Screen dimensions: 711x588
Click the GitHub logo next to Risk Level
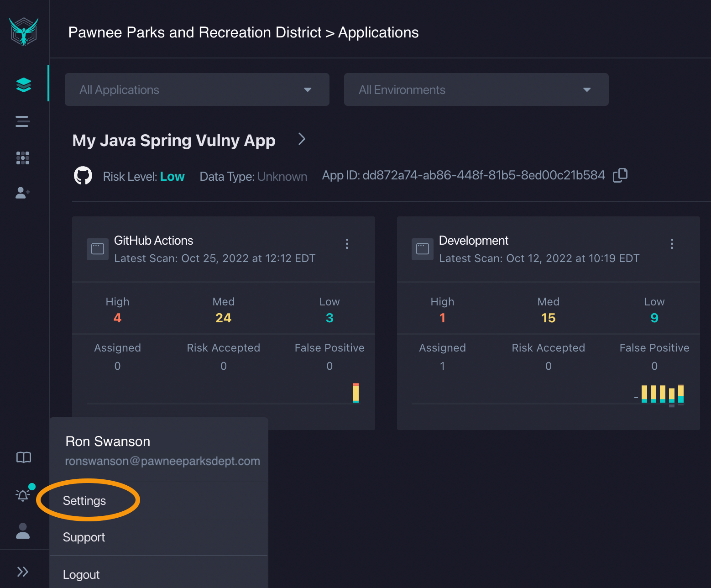[x=83, y=175]
